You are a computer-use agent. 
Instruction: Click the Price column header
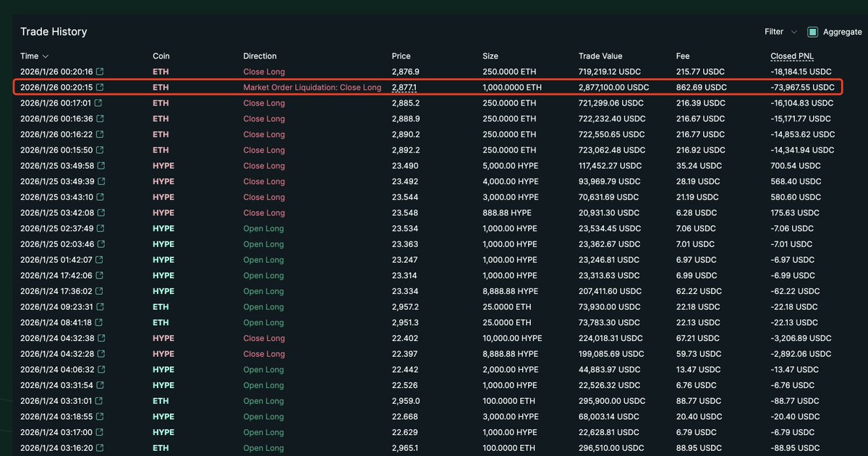pos(401,56)
